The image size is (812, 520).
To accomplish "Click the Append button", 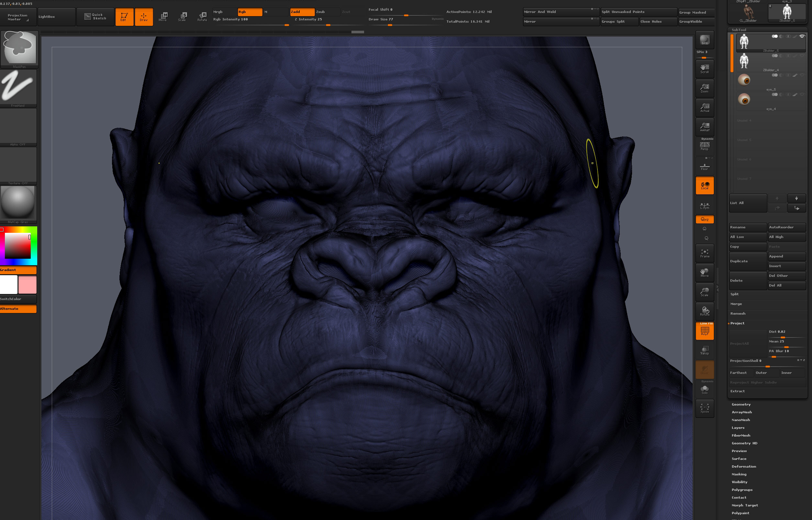I will [787, 256].
